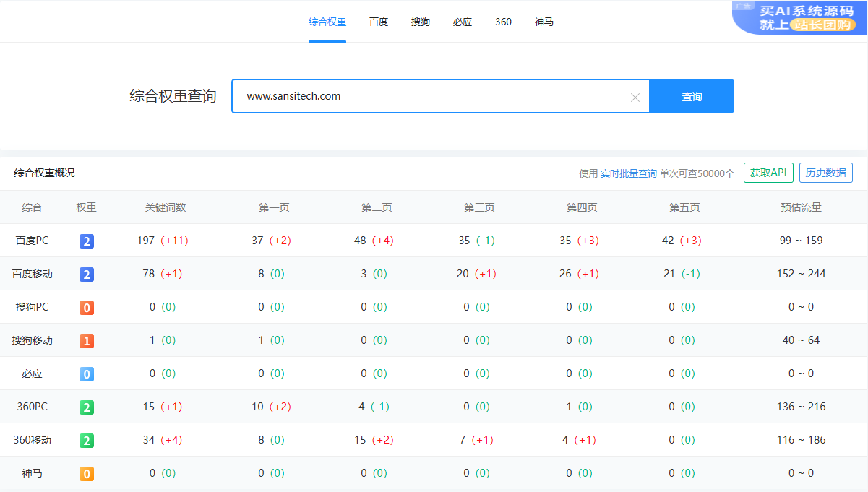Click the 综合 column header
Viewport: 868px width, 492px height.
point(32,207)
